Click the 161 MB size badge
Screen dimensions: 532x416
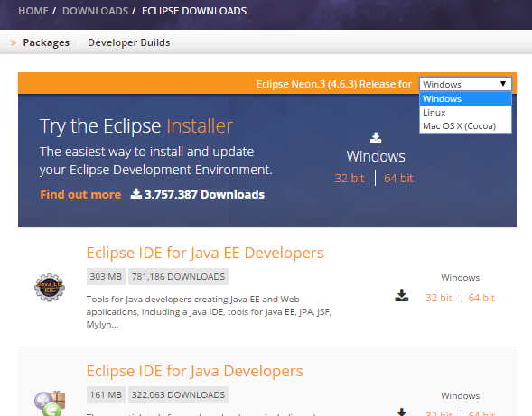click(106, 394)
